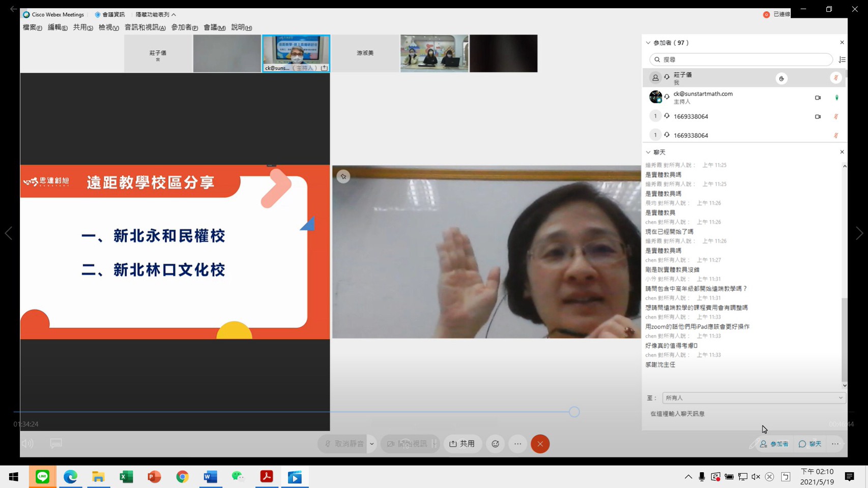Click the participant 搜尋 search field

741,59
